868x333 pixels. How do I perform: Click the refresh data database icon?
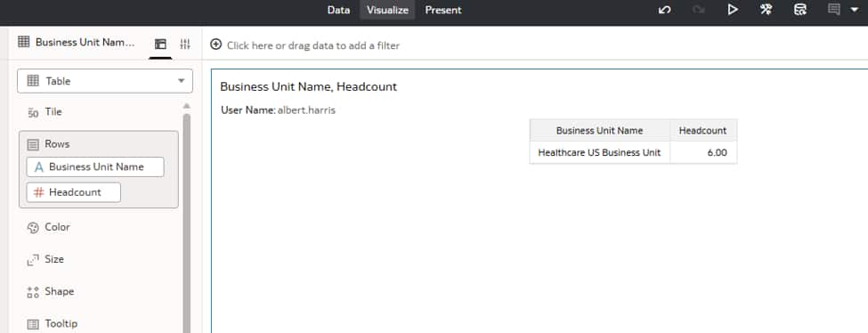point(800,10)
